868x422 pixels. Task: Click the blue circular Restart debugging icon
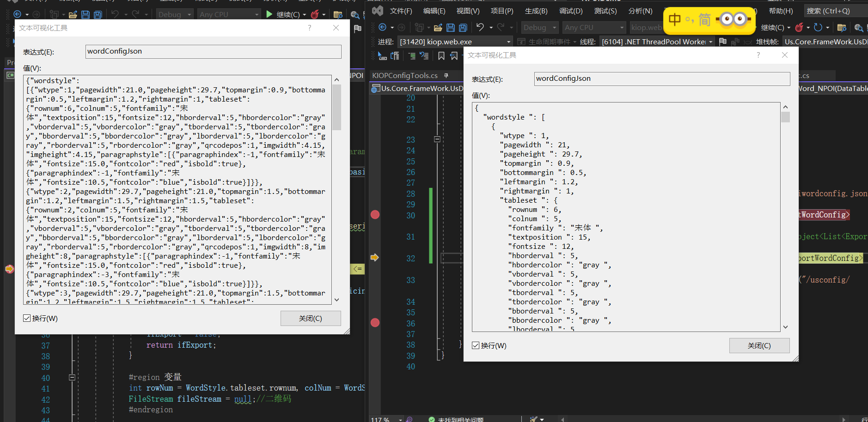point(818,28)
